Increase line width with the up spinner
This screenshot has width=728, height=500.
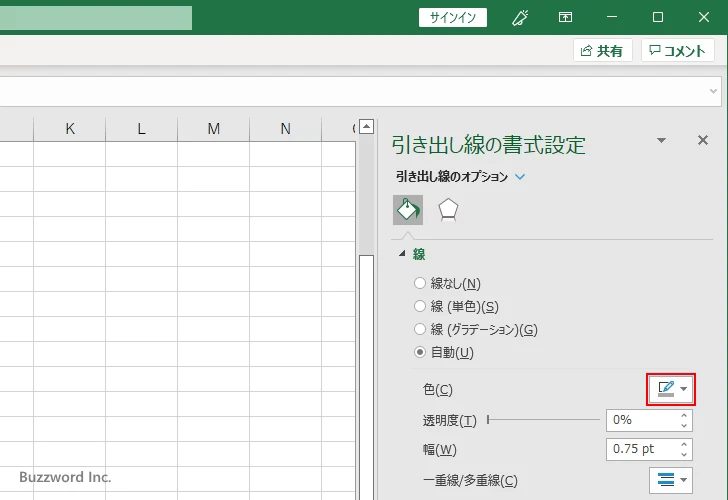(x=684, y=444)
